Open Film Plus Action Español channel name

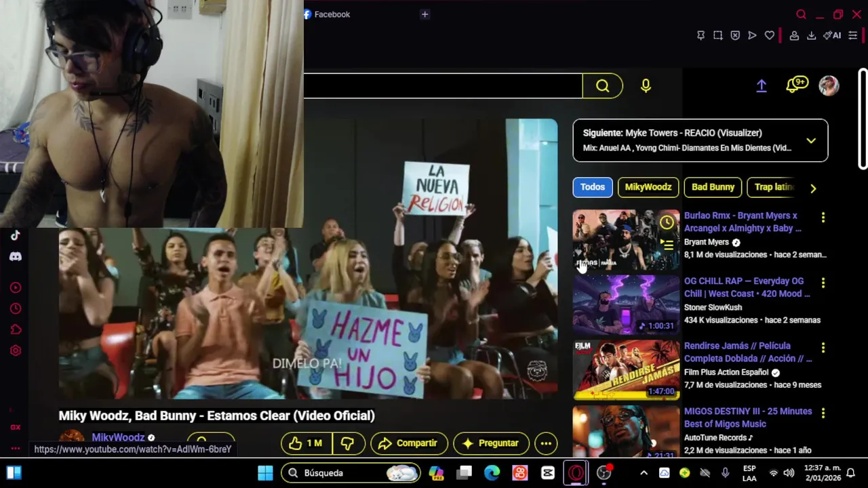[x=726, y=372]
